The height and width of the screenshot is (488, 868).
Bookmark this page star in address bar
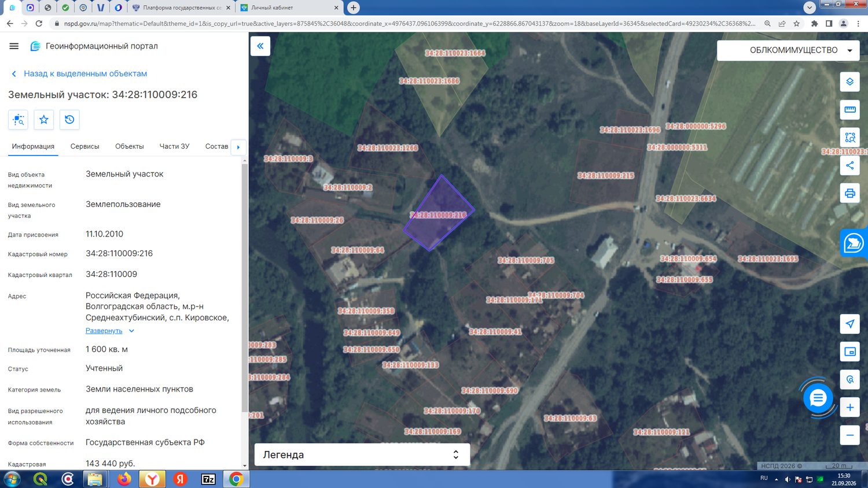[797, 24]
